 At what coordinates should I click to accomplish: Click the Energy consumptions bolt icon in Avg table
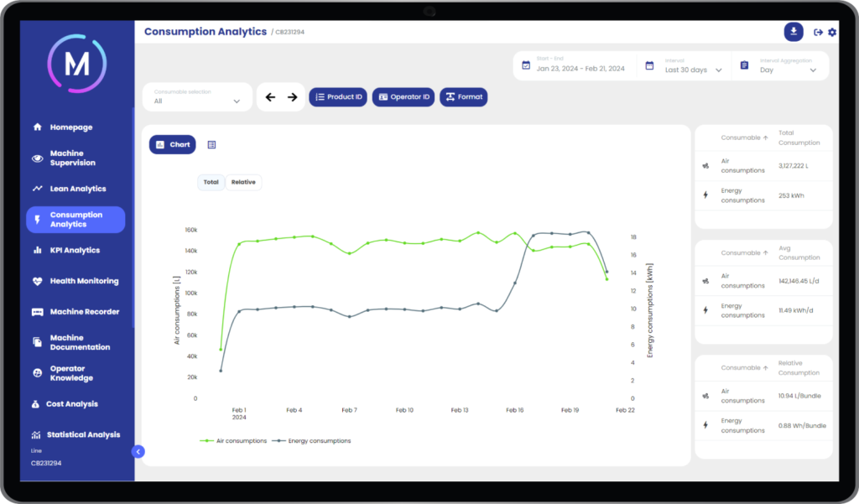pyautogui.click(x=705, y=310)
